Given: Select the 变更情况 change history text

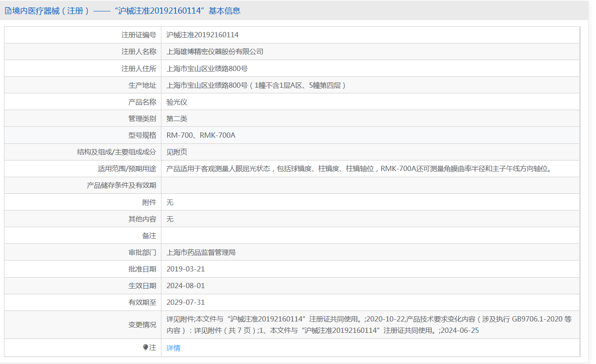Looking at the screenshot, I should [x=369, y=325].
